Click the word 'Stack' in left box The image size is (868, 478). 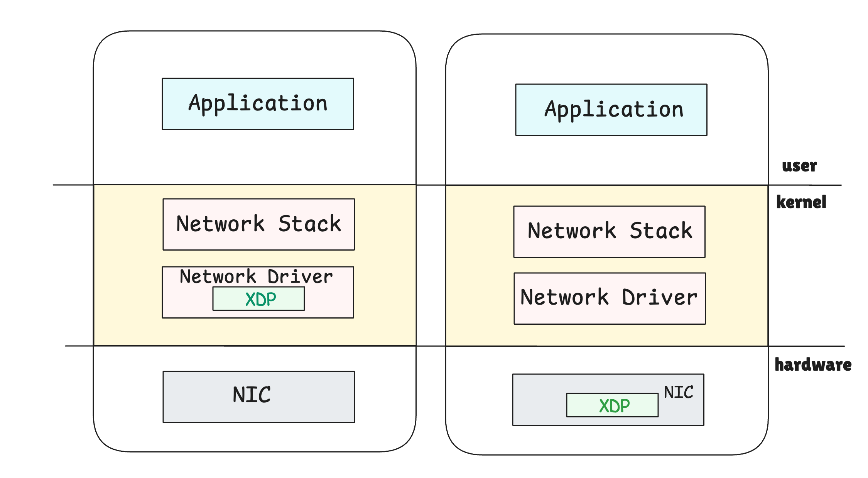pos(309,224)
